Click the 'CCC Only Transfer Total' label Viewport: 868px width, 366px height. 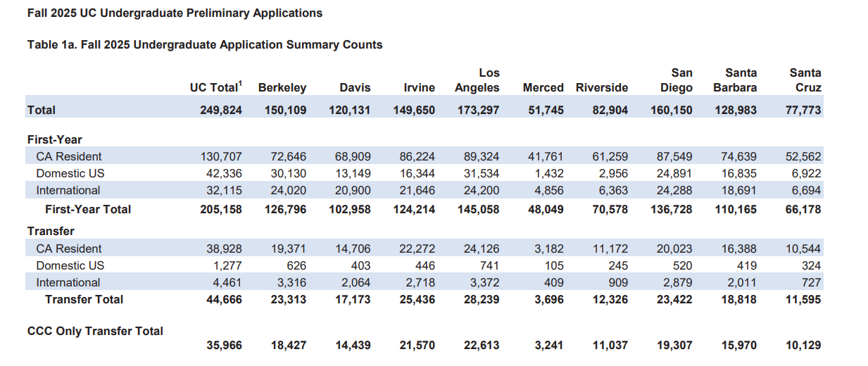pos(95,331)
